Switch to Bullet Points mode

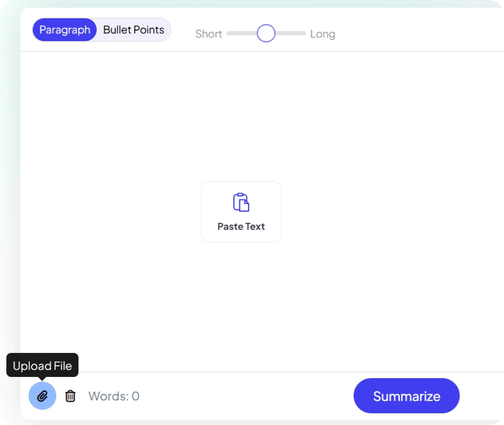click(134, 30)
